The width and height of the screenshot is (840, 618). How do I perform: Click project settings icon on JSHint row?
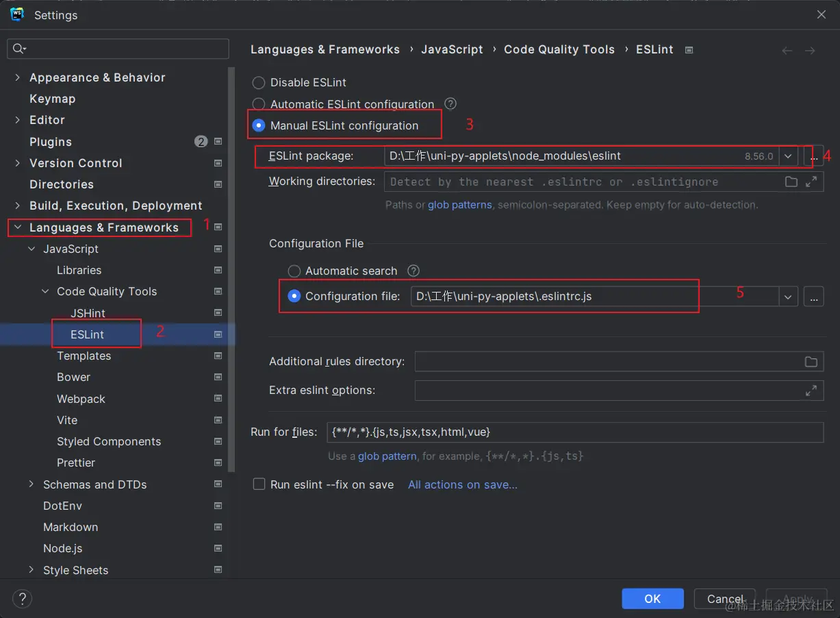click(x=218, y=313)
